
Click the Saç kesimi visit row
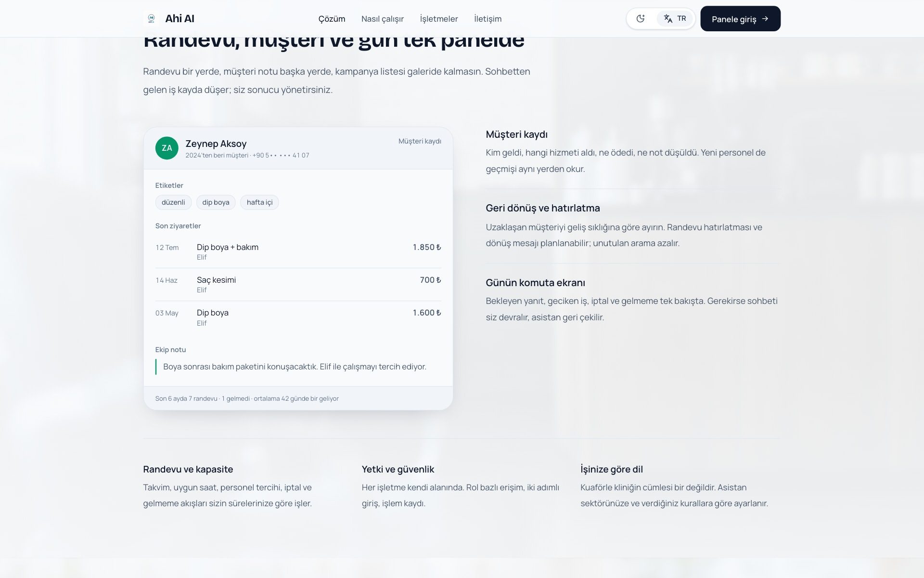click(298, 285)
